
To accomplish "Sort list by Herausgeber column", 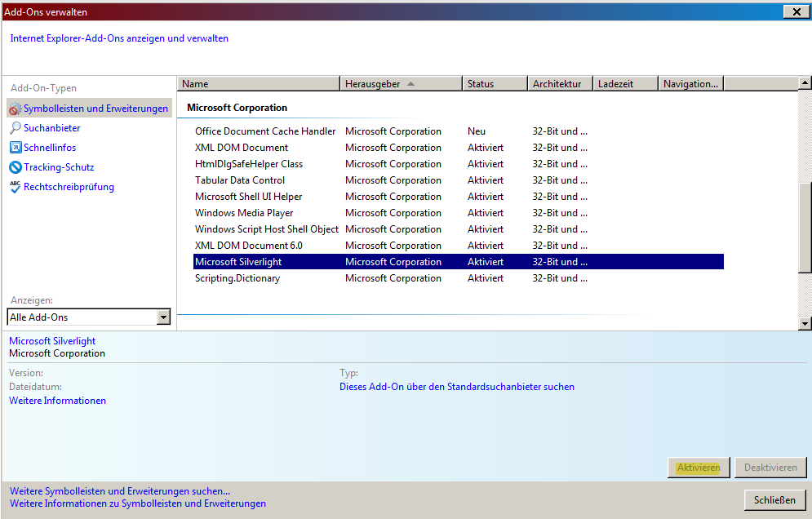I will [x=401, y=84].
